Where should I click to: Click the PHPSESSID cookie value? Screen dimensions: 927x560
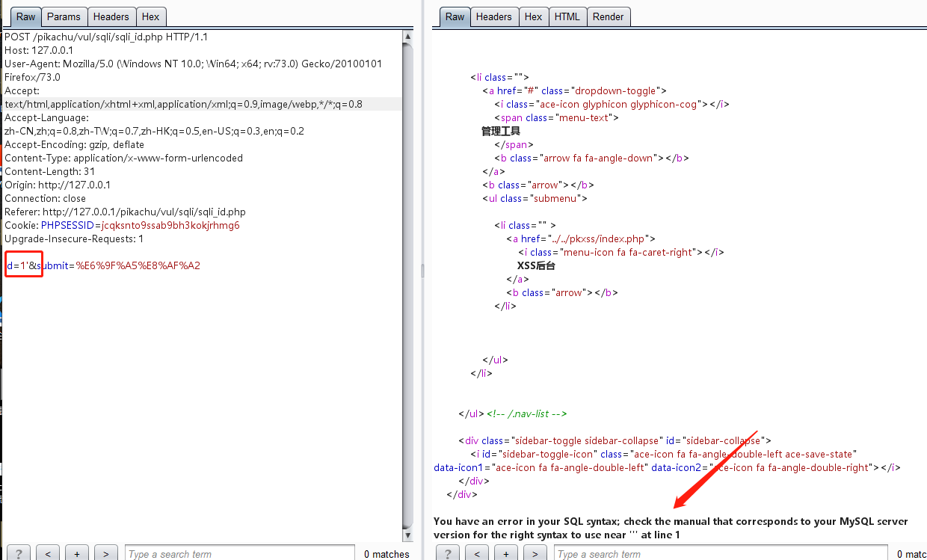point(170,225)
